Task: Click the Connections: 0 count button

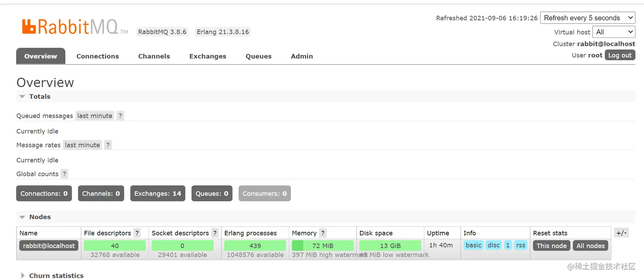Action: [x=44, y=193]
